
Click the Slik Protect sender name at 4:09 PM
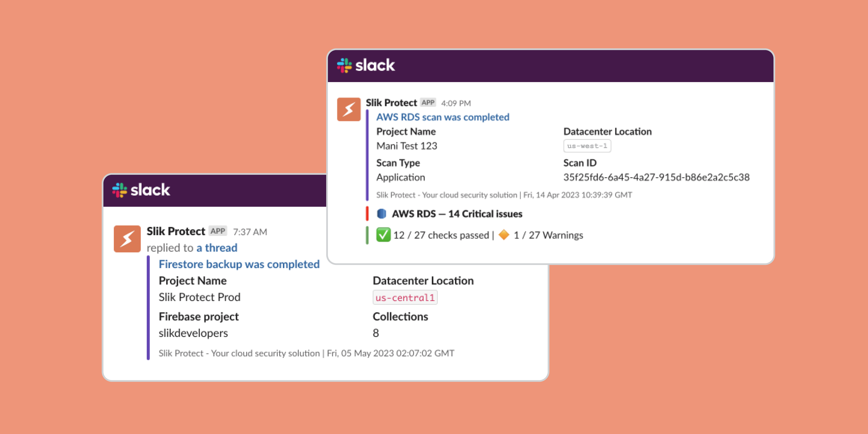(391, 103)
